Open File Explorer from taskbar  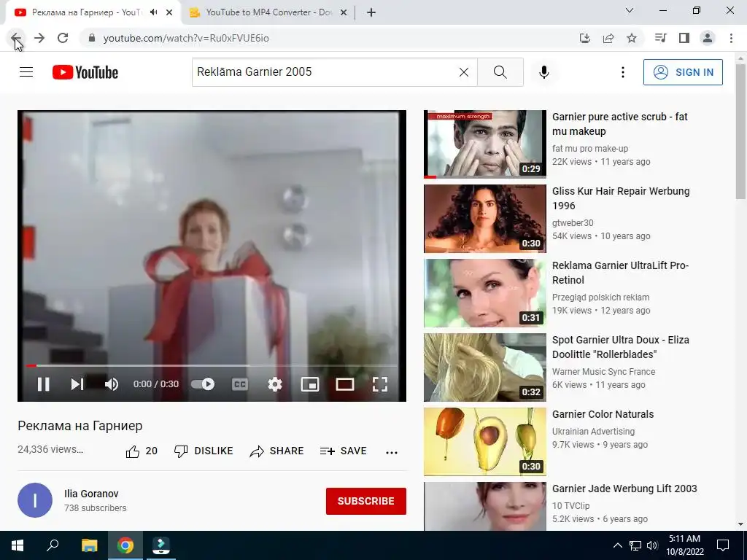[x=90, y=545]
